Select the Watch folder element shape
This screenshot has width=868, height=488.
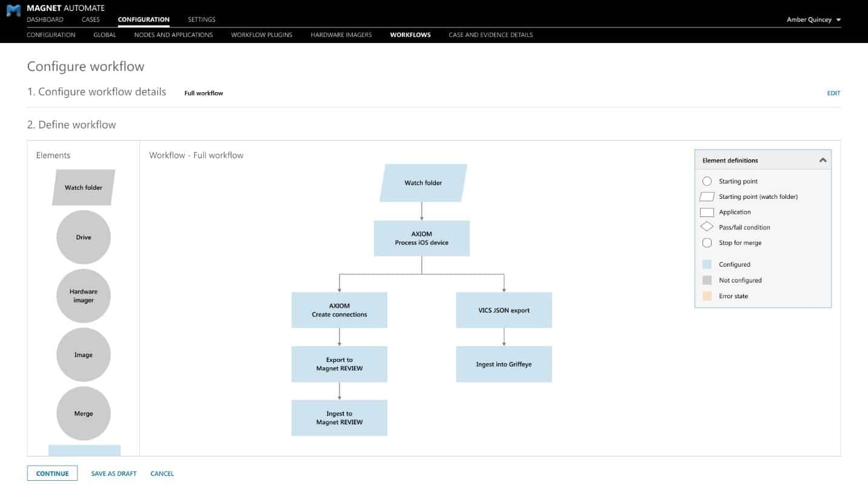pyautogui.click(x=83, y=187)
